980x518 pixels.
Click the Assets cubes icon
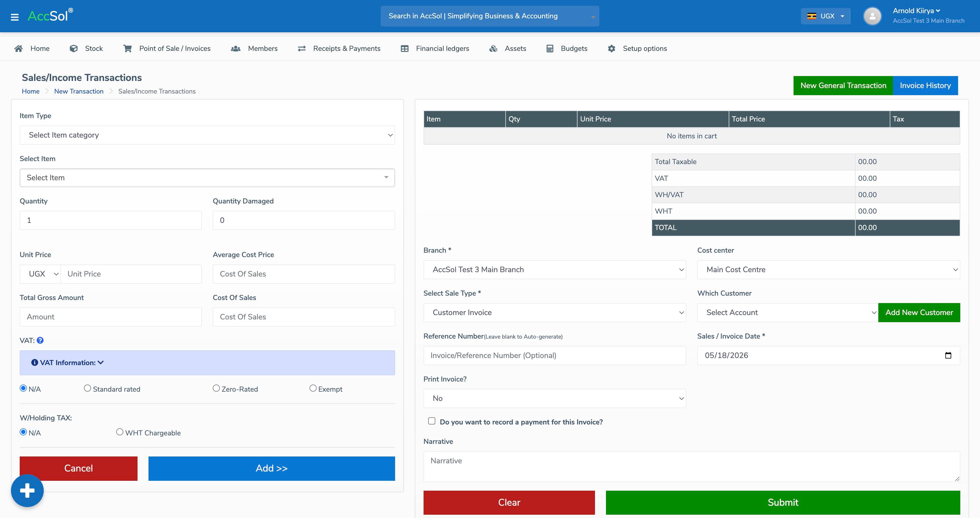[494, 48]
